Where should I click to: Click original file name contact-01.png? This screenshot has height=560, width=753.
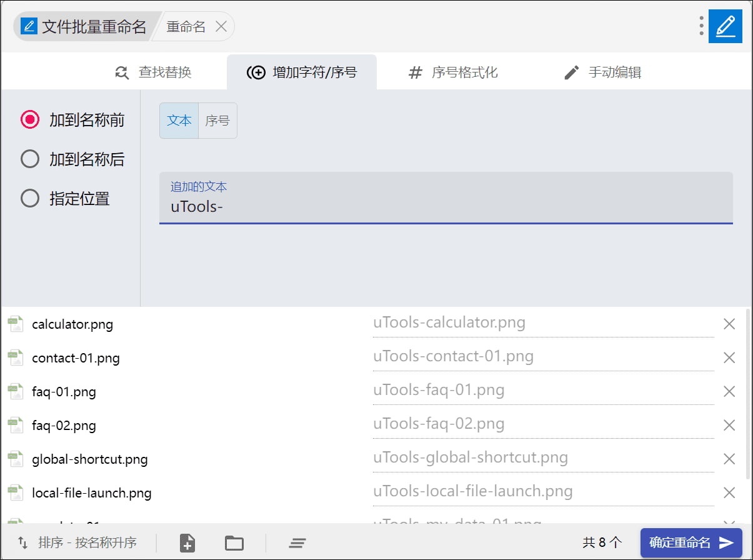pos(76,358)
